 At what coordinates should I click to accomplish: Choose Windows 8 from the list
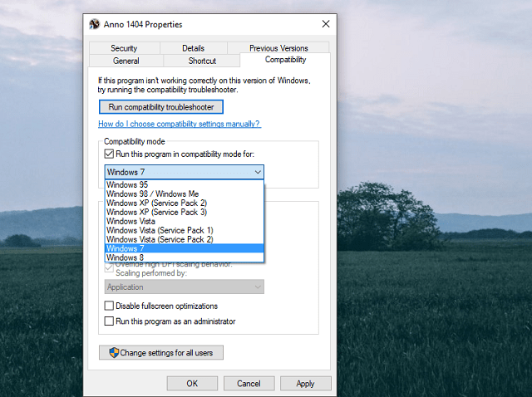(x=185, y=257)
